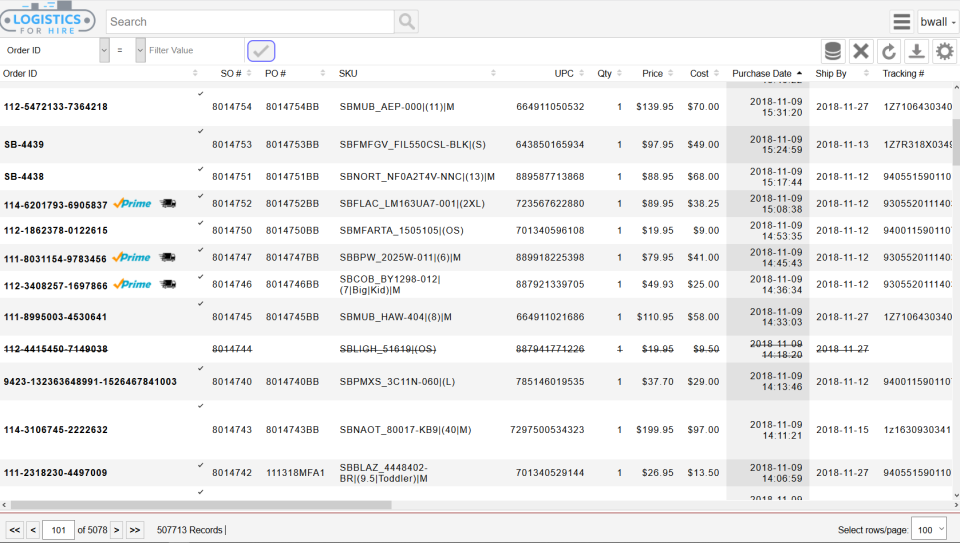Click SKU SBFMFGV_FIL550CSL-BLK|(S)
The width and height of the screenshot is (960, 543).
(413, 144)
